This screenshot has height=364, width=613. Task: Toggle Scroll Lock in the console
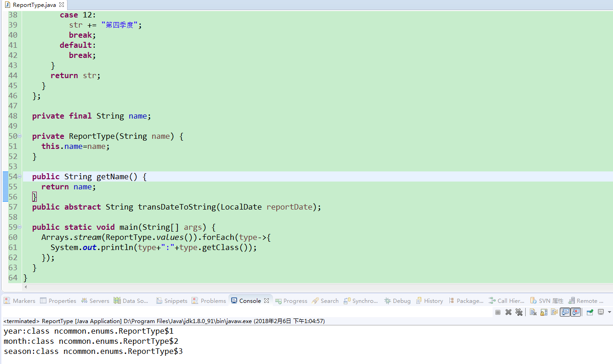point(544,312)
